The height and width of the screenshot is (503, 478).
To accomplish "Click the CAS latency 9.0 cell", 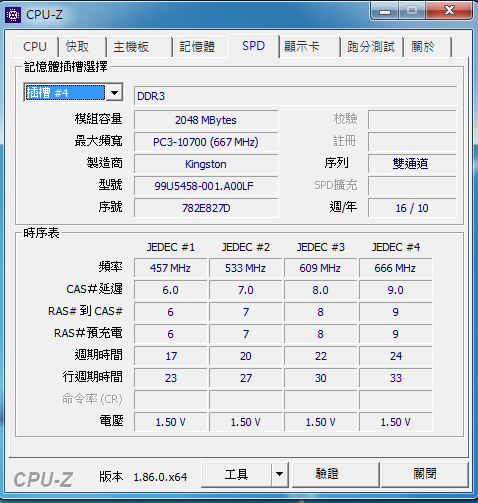I will (395, 290).
